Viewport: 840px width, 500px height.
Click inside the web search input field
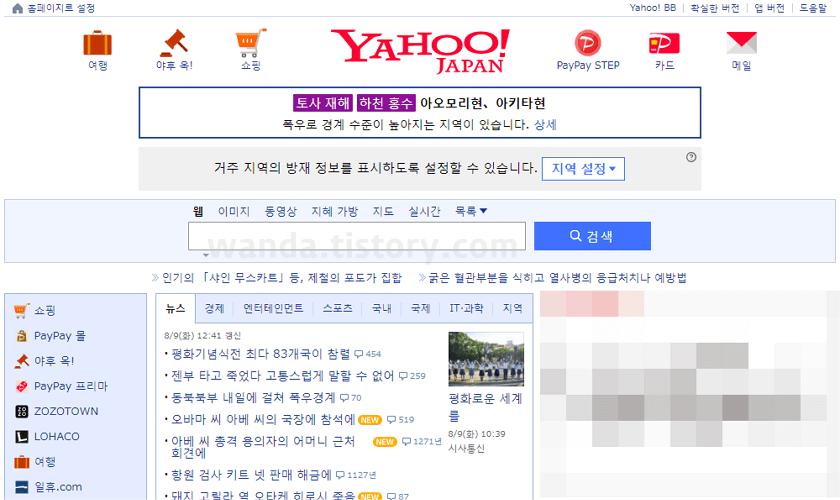(357, 236)
